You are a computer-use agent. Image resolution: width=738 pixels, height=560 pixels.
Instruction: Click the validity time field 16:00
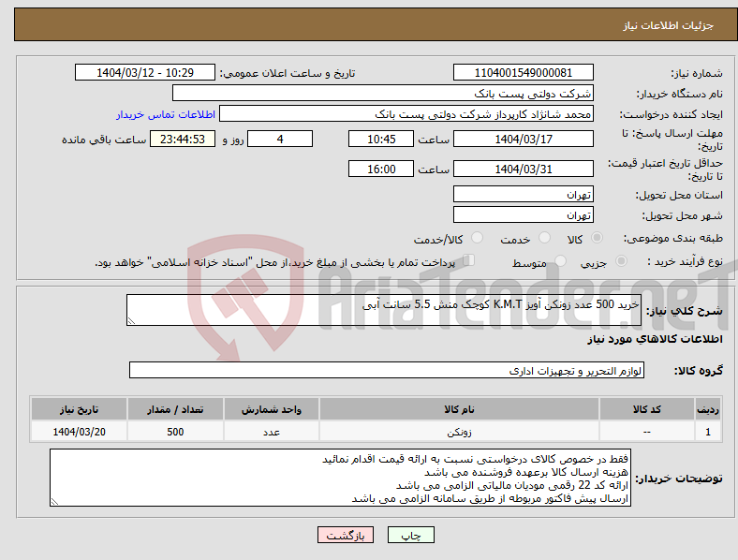coord(381,169)
